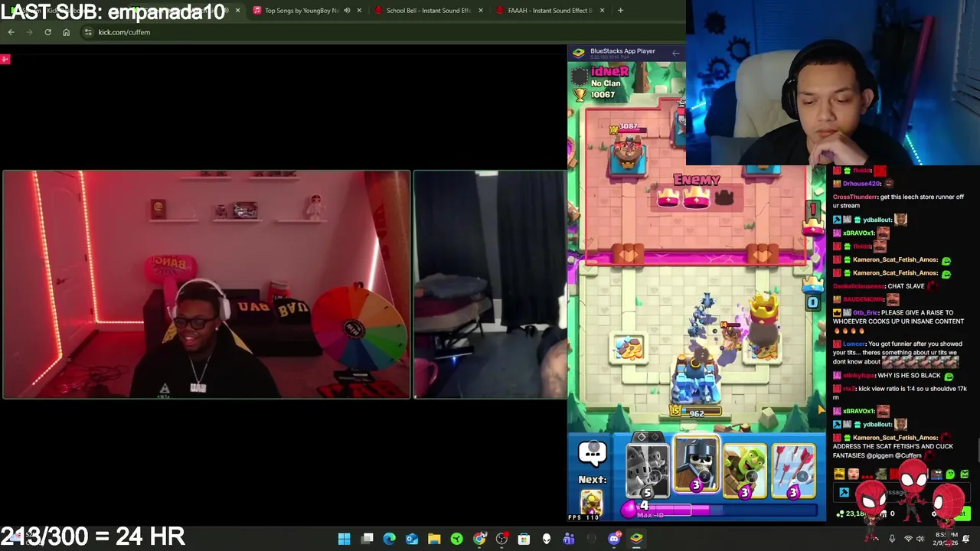The width and height of the screenshot is (980, 551).
Task: Click the BlueStacks App Player logo icon
Action: (579, 53)
